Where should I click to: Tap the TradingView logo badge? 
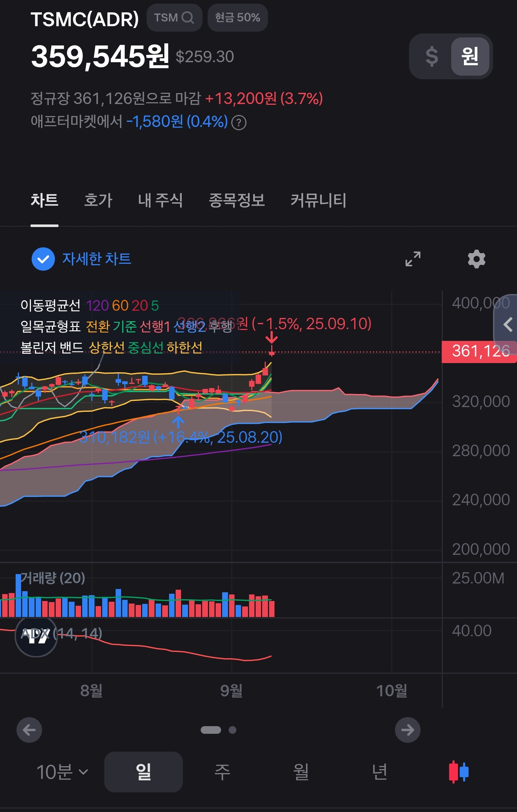[x=36, y=636]
